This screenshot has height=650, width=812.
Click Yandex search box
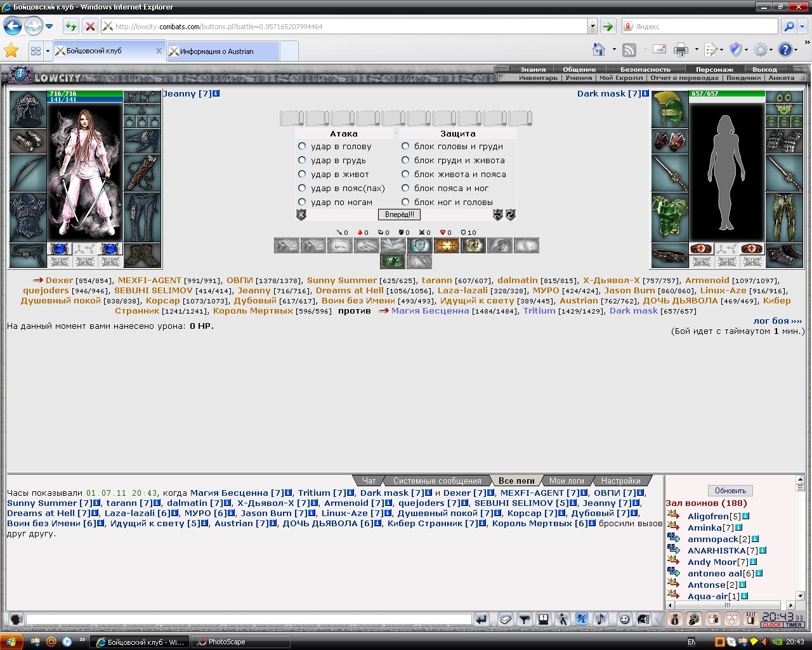pos(700,27)
